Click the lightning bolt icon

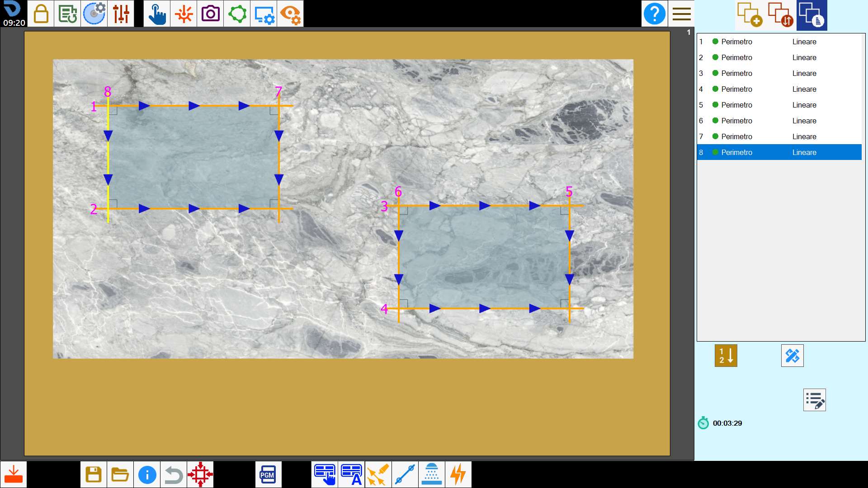[458, 474]
